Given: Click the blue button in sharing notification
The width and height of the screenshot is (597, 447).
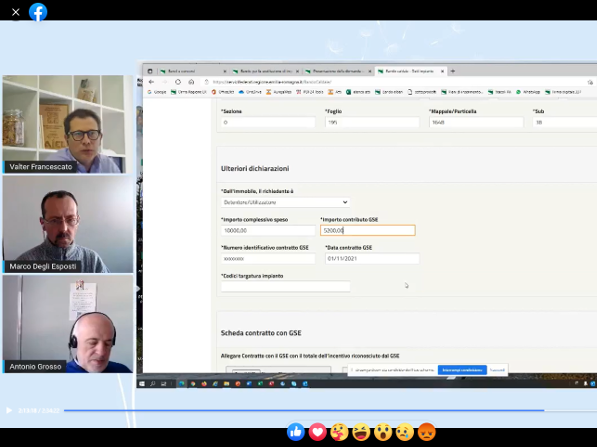Looking at the screenshot, I should point(462,370).
